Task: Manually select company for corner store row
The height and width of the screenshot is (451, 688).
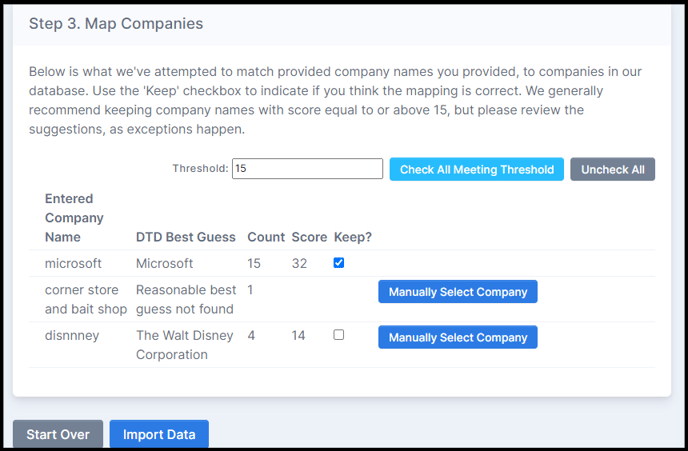Action: (x=457, y=292)
